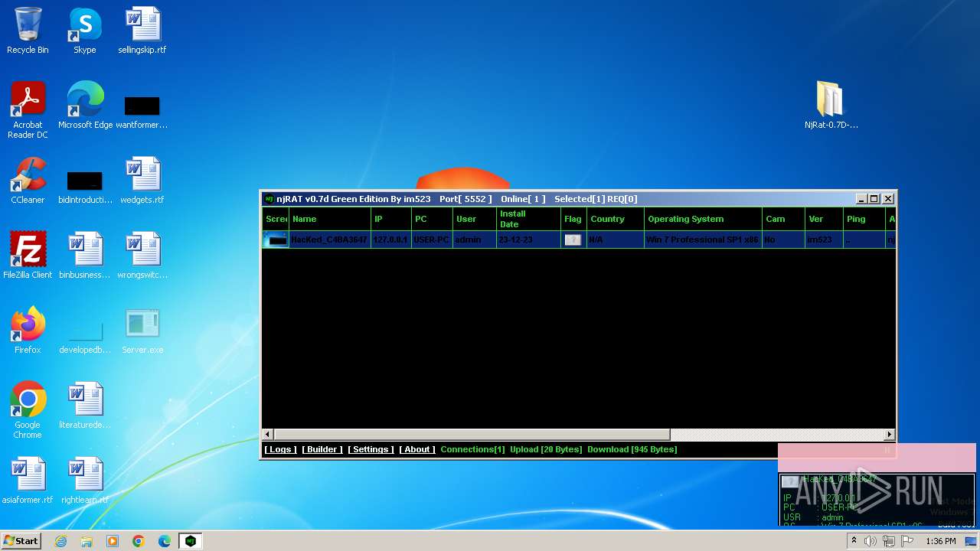This screenshot has width=980, height=551.
Task: Click the Windows Media Player taskbar icon
Action: tap(113, 541)
